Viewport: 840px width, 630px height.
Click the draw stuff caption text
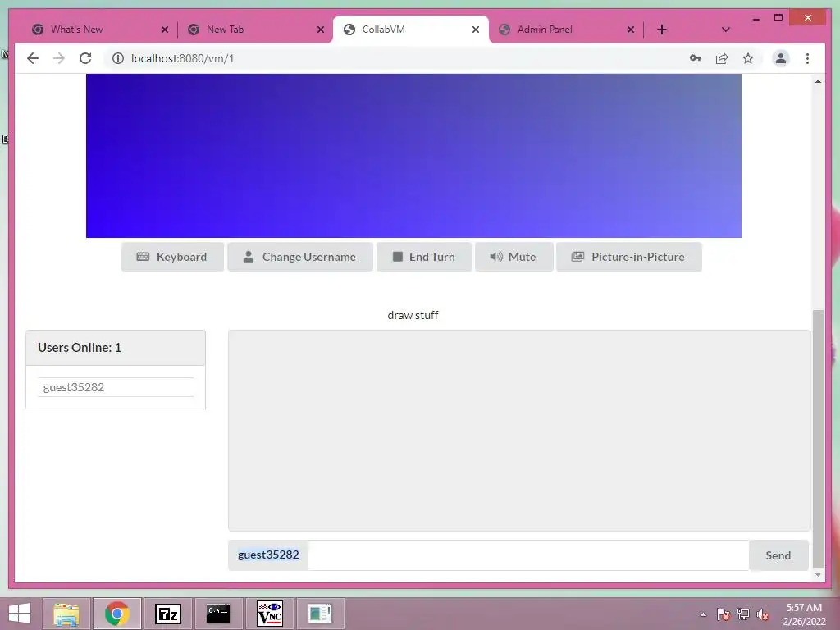(x=413, y=315)
